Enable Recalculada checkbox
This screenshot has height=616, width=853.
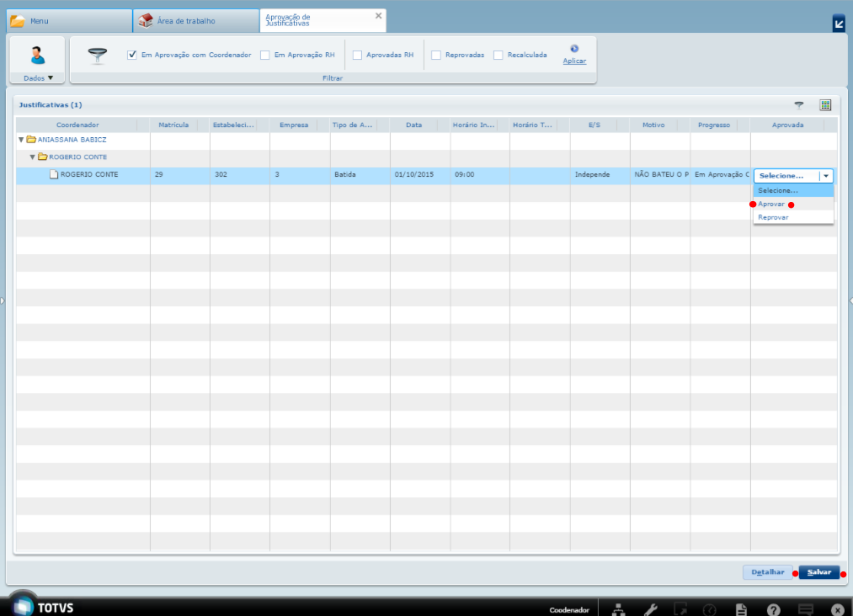click(x=498, y=55)
